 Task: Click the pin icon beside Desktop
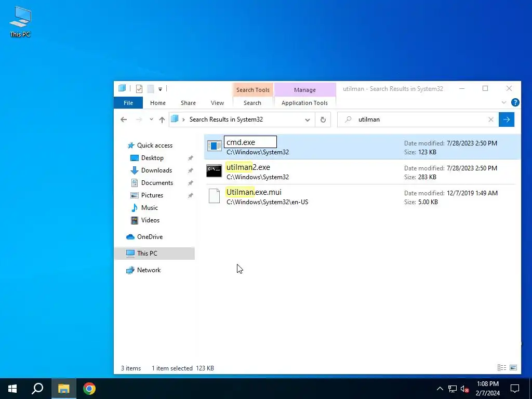190,158
